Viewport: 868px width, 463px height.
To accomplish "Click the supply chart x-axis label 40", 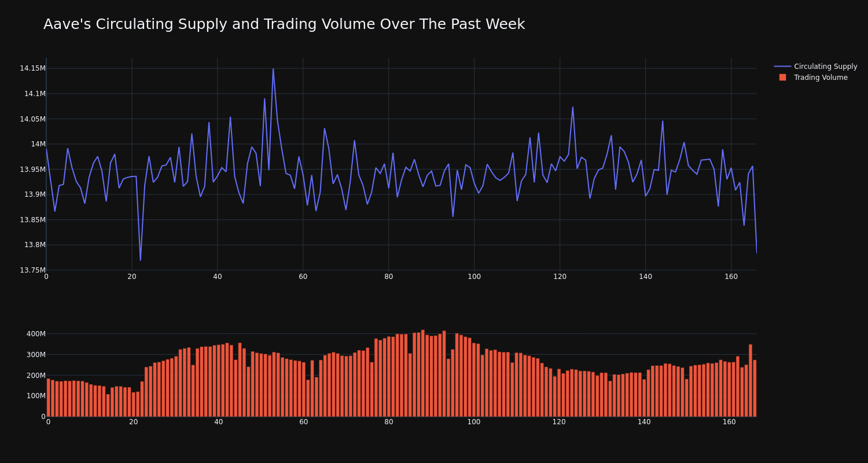I will [218, 277].
